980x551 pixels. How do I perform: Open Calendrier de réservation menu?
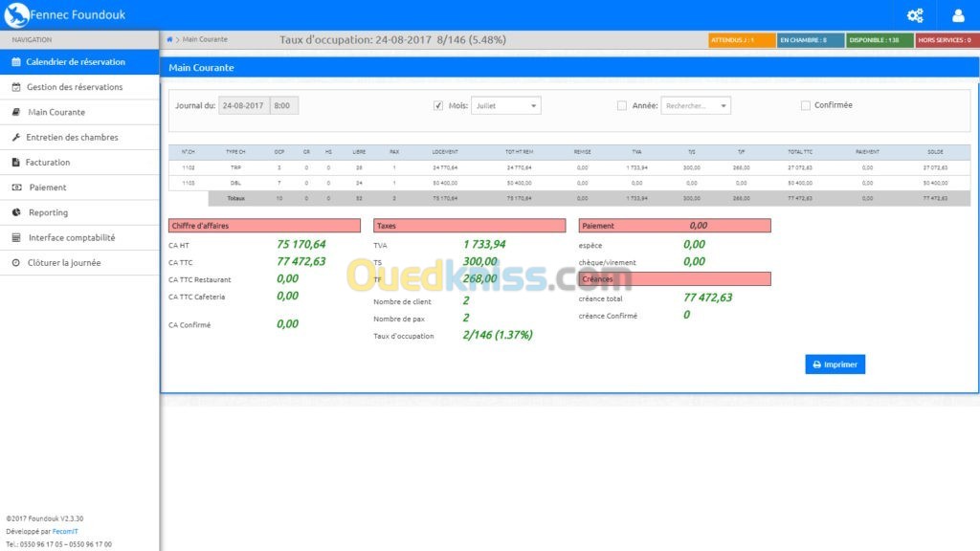[x=79, y=62]
